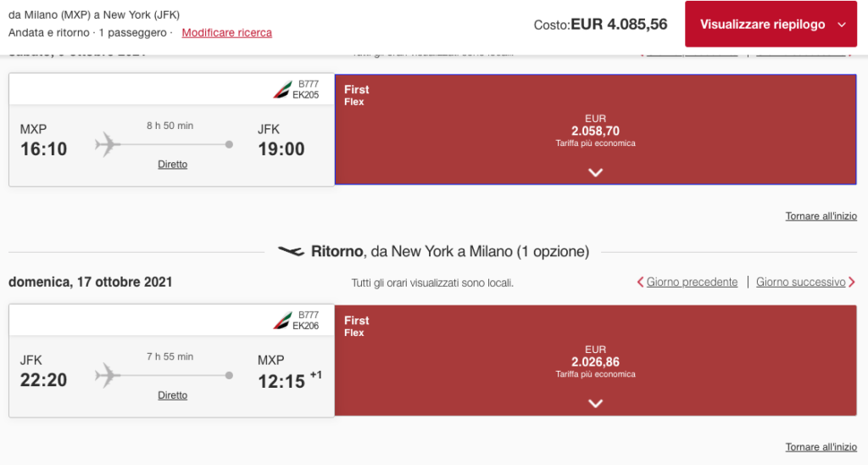Open the Modificare ricerca link
868x465 pixels.
tap(226, 33)
